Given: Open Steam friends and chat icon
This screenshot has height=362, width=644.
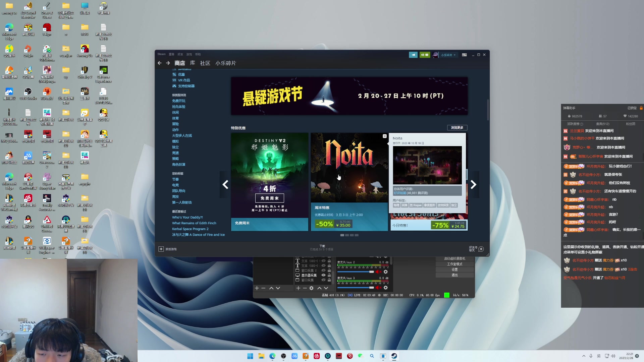Looking at the screenshot, I should click(x=481, y=249).
